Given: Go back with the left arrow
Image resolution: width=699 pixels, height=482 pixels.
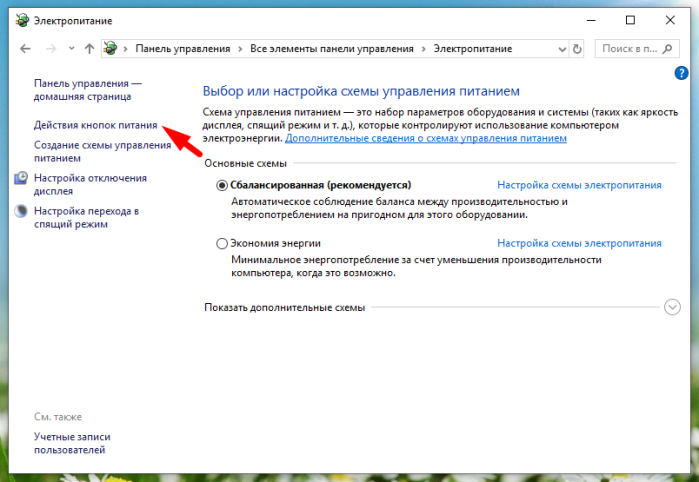Looking at the screenshot, I should [25, 49].
